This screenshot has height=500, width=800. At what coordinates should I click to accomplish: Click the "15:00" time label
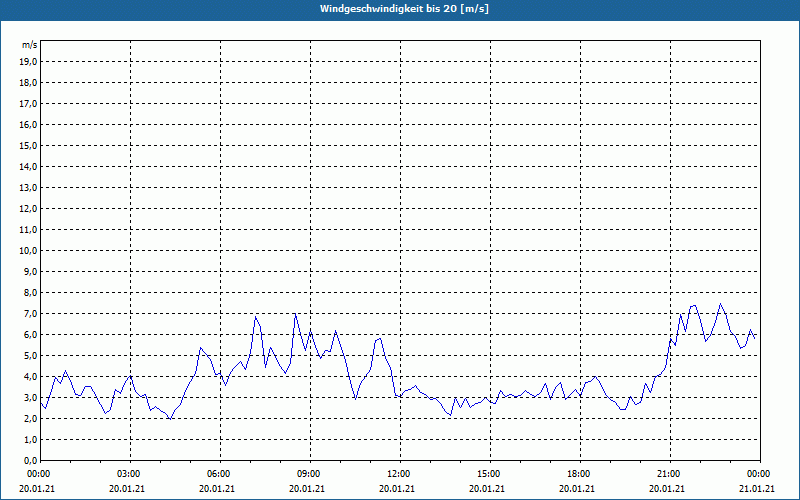point(490,474)
